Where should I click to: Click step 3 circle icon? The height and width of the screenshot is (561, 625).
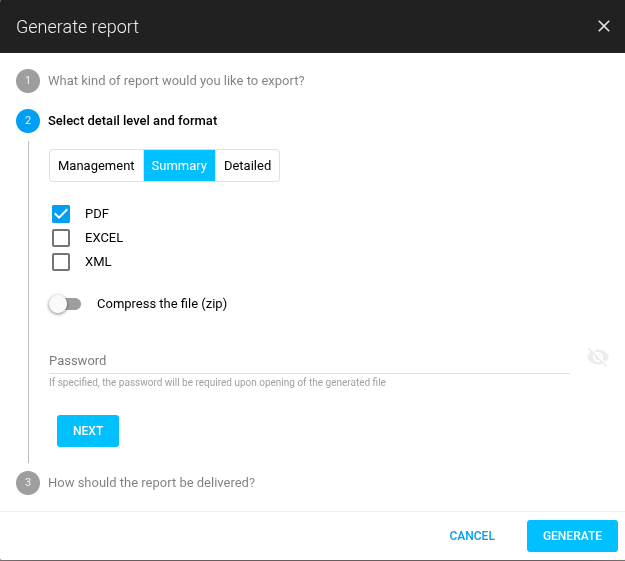28,482
